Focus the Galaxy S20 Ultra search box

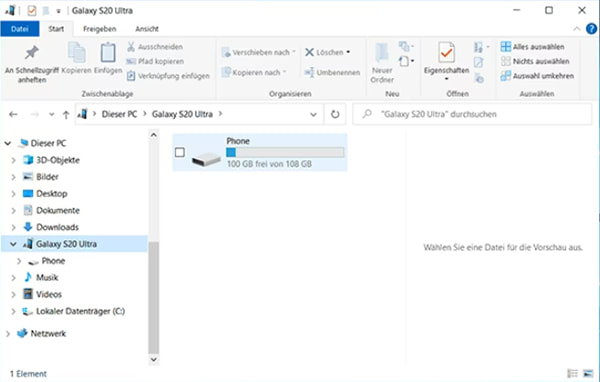472,114
